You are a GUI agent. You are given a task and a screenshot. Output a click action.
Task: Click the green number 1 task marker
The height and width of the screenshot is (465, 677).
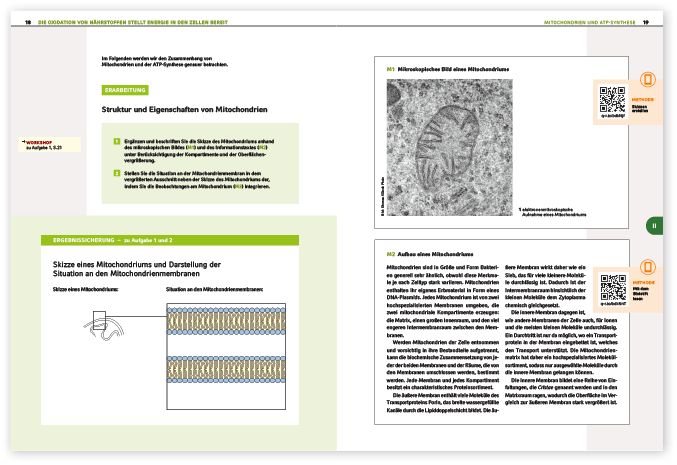pyautogui.click(x=117, y=141)
